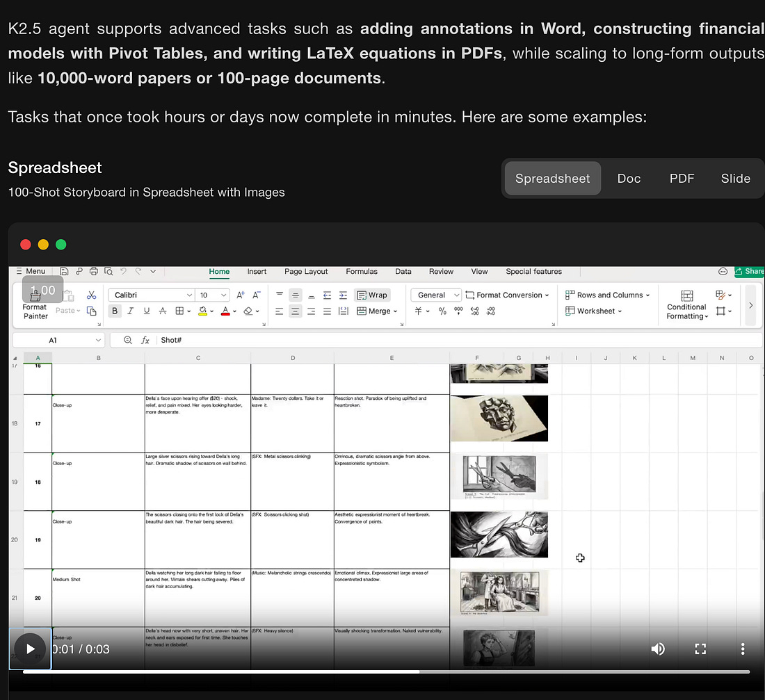Open Print Preview from quick access toolbar
This screenshot has width=765, height=700.
tap(108, 271)
